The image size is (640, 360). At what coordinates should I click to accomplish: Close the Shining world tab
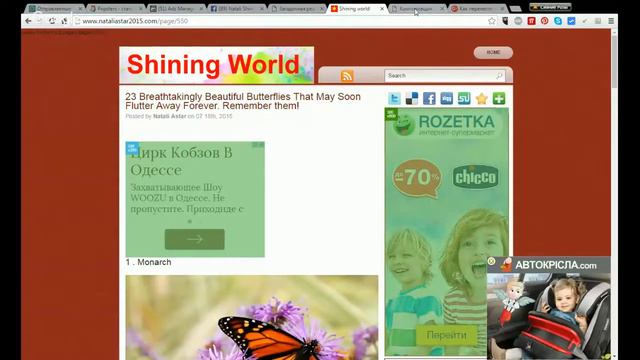pos(382,9)
